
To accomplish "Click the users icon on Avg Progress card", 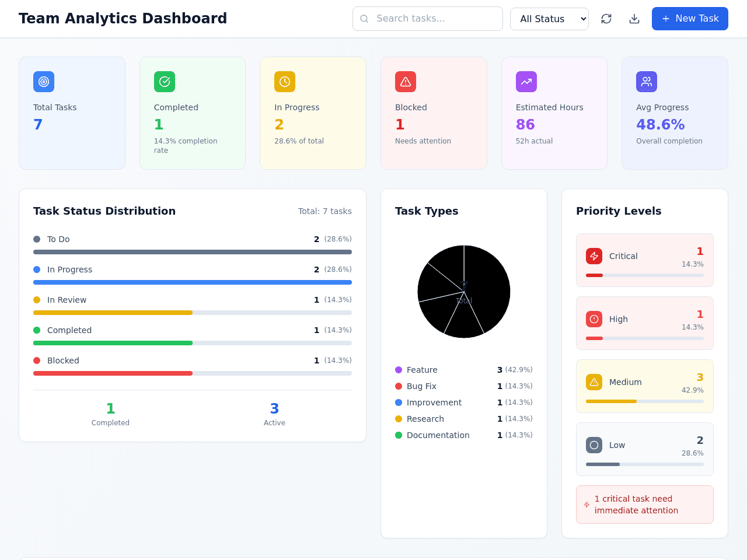I will 647,82.
